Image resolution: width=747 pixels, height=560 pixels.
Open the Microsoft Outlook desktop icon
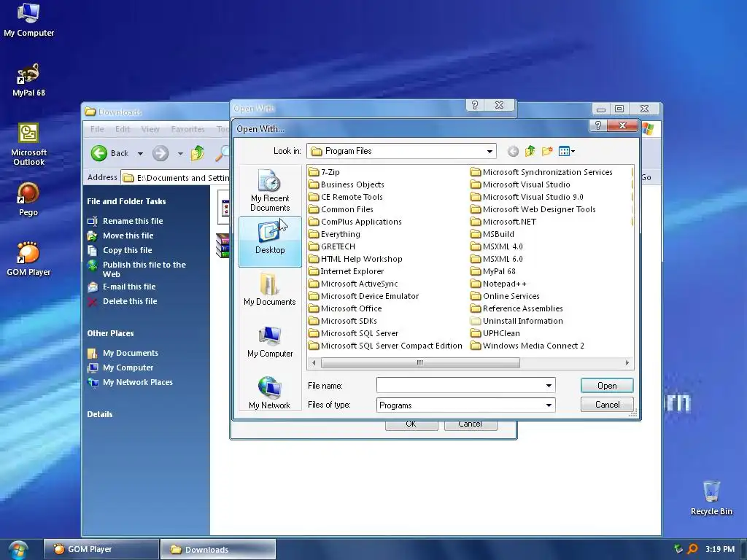coord(28,144)
